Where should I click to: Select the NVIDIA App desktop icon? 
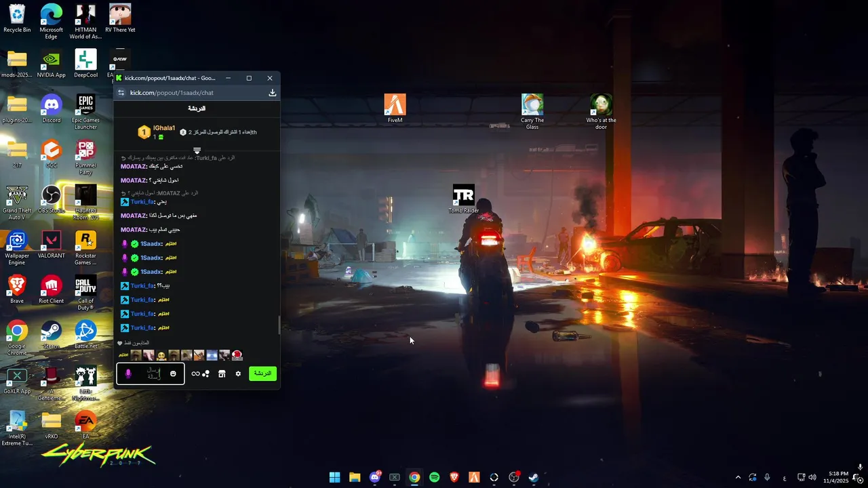[x=51, y=64]
